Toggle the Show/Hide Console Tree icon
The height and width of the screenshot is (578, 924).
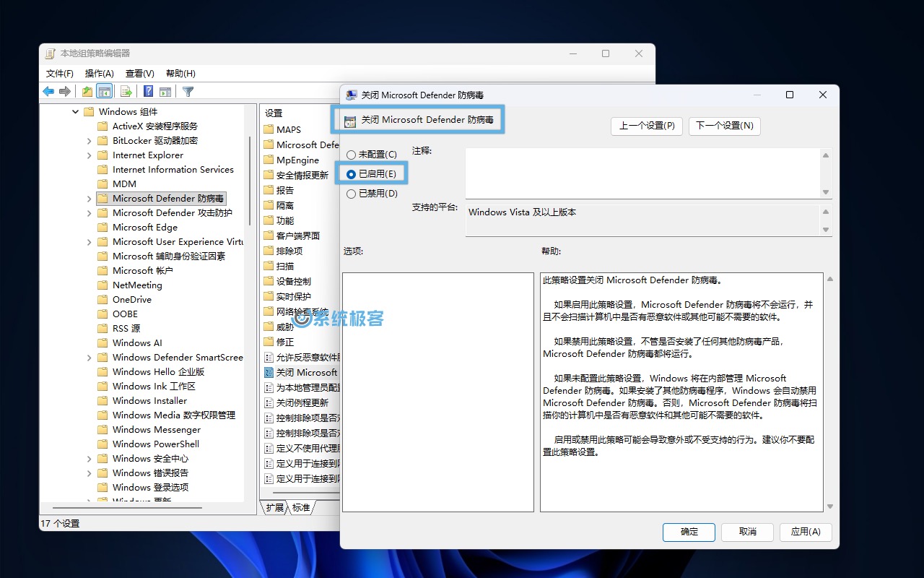pos(105,91)
